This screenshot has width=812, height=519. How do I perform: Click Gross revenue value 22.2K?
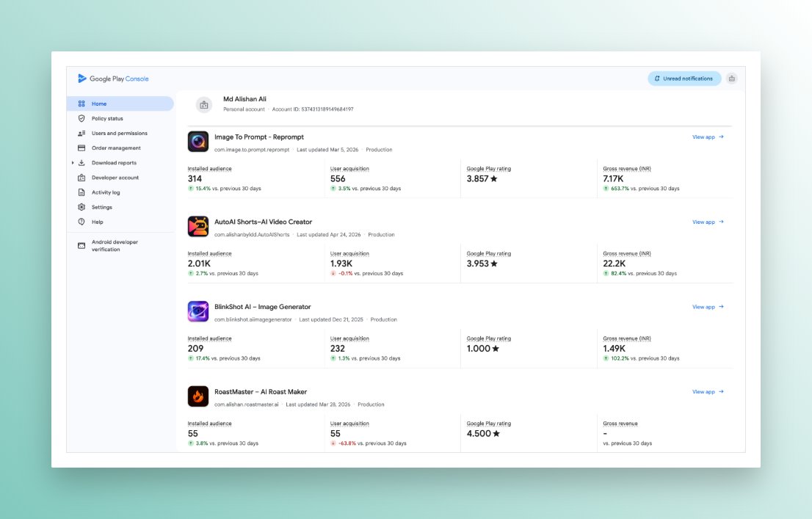coord(615,264)
